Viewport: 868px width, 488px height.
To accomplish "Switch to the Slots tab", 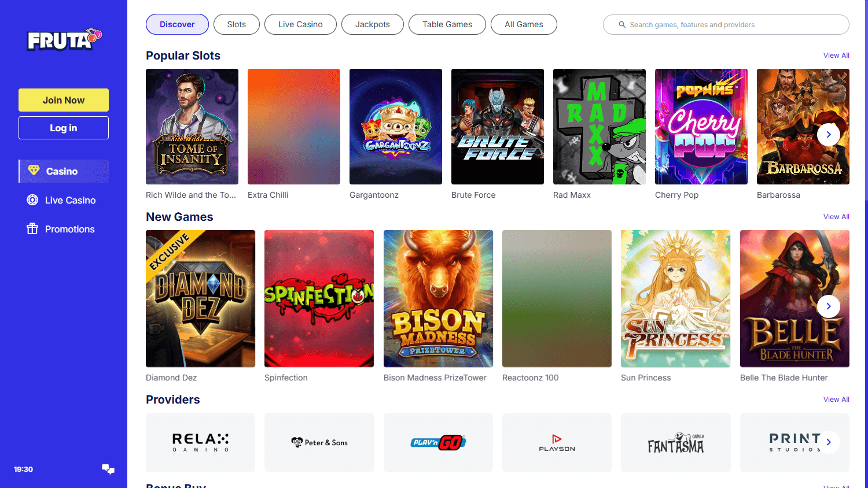I will (236, 24).
